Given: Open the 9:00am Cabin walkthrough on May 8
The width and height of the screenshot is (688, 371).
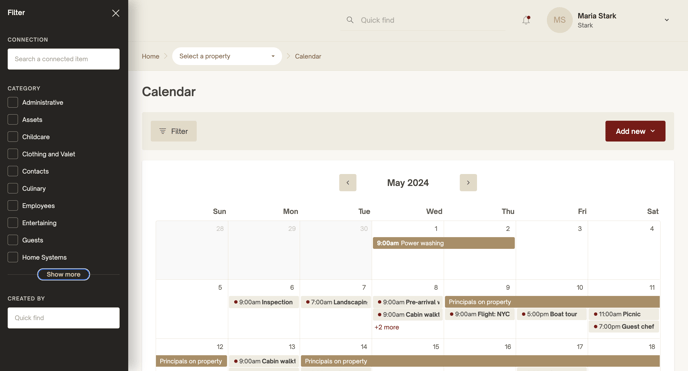Looking at the screenshot, I should pyautogui.click(x=408, y=314).
